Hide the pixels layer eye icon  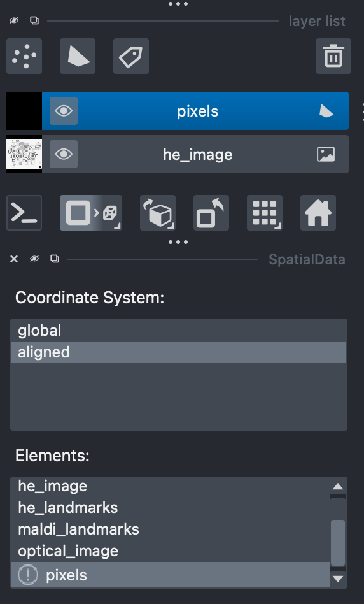tap(64, 111)
